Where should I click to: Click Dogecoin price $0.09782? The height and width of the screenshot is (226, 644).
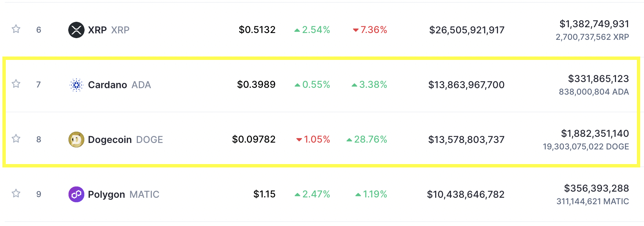point(254,139)
